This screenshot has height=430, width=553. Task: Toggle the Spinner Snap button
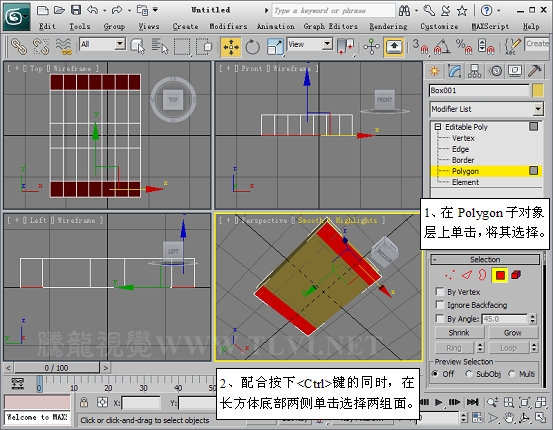coord(486,47)
